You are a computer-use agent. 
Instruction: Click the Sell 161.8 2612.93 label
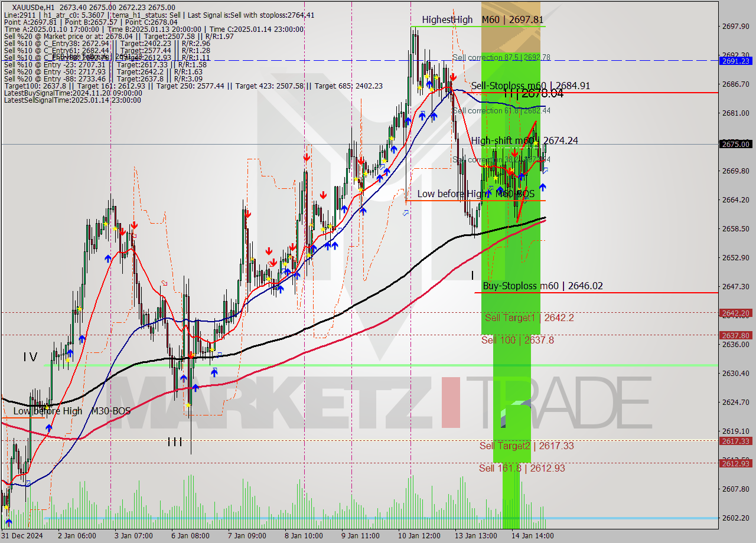pyautogui.click(x=522, y=468)
